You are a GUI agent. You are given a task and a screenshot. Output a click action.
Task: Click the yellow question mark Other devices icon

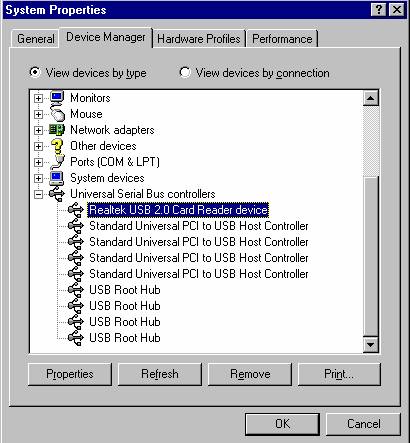[x=57, y=146]
